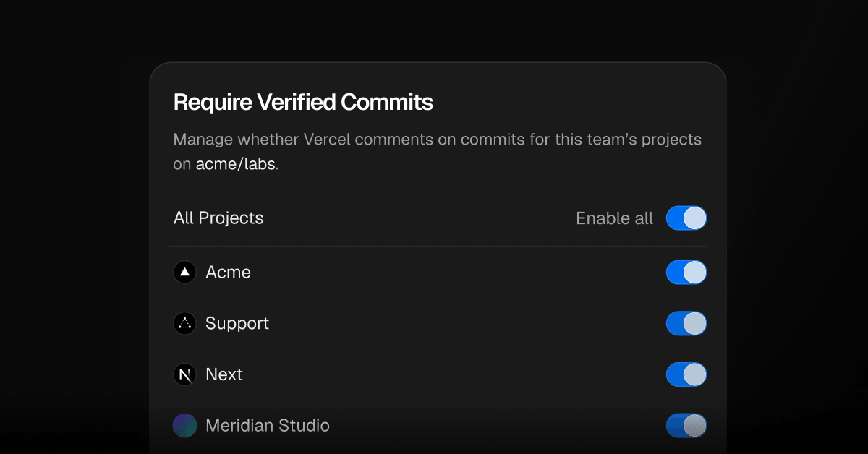
Task: Click the Meridian Studio gradient avatar
Action: tap(185, 426)
